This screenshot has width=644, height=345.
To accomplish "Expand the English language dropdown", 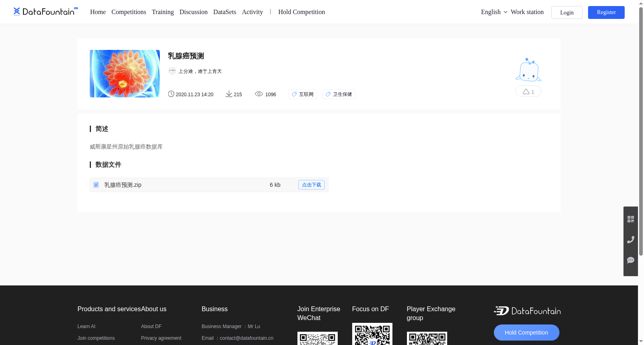I will coord(494,12).
